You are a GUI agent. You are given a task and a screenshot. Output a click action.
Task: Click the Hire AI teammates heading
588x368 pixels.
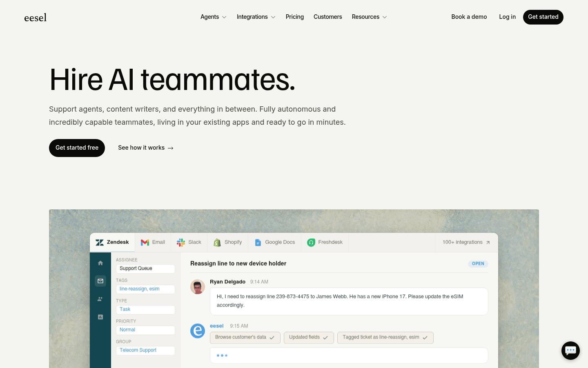click(x=172, y=79)
